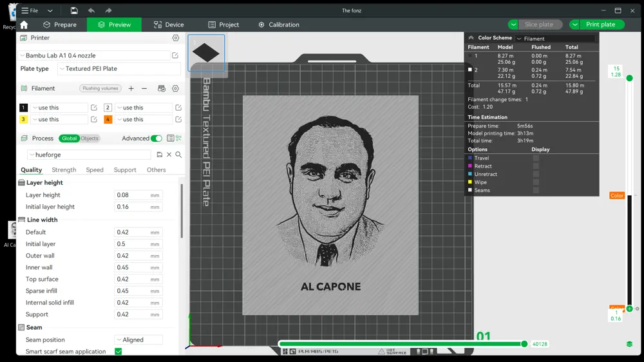Add a filament with the plus icon
Viewport: 644px width, 362px height.
pyautogui.click(x=131, y=88)
